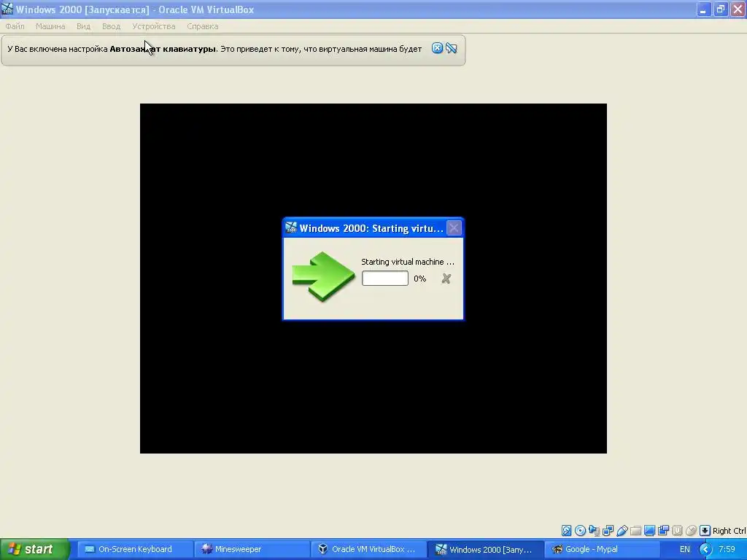This screenshot has width=747, height=560.
Task: Click the Windows 2000 dialog title icon
Action: coord(291,228)
